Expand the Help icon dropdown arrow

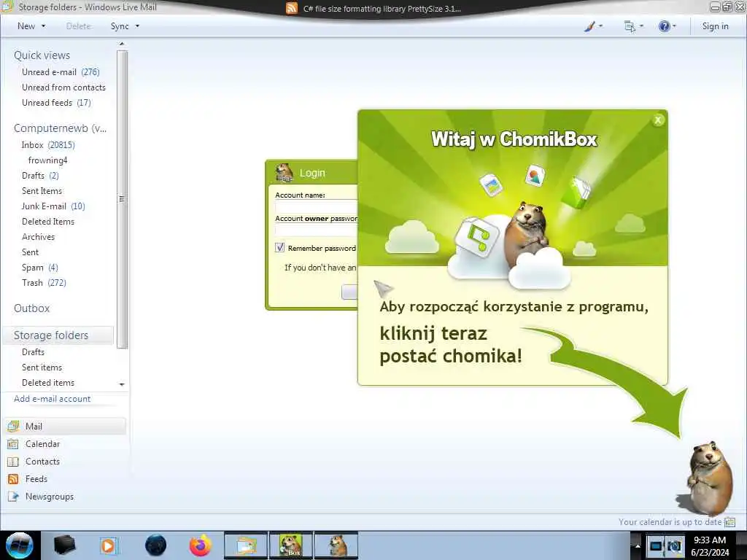(674, 26)
